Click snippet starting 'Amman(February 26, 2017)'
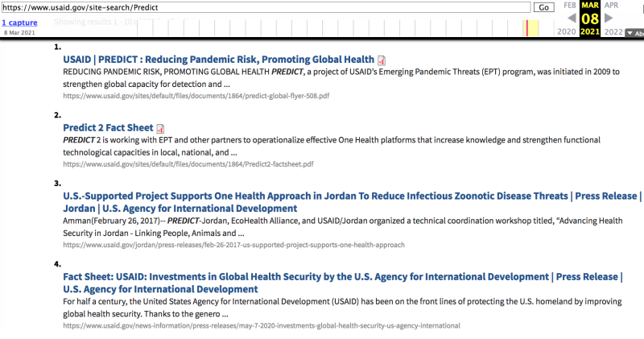The width and height of the screenshot is (644, 339). click(343, 227)
